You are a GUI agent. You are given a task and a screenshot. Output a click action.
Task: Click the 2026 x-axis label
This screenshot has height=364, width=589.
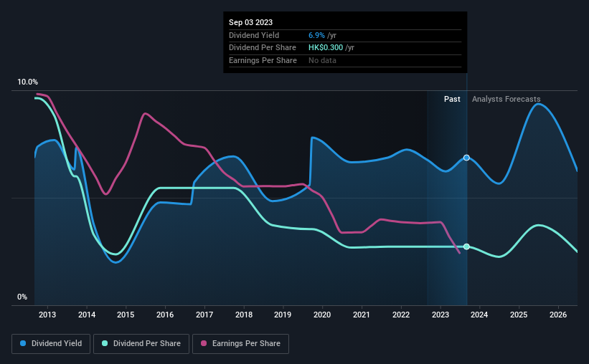558,315
